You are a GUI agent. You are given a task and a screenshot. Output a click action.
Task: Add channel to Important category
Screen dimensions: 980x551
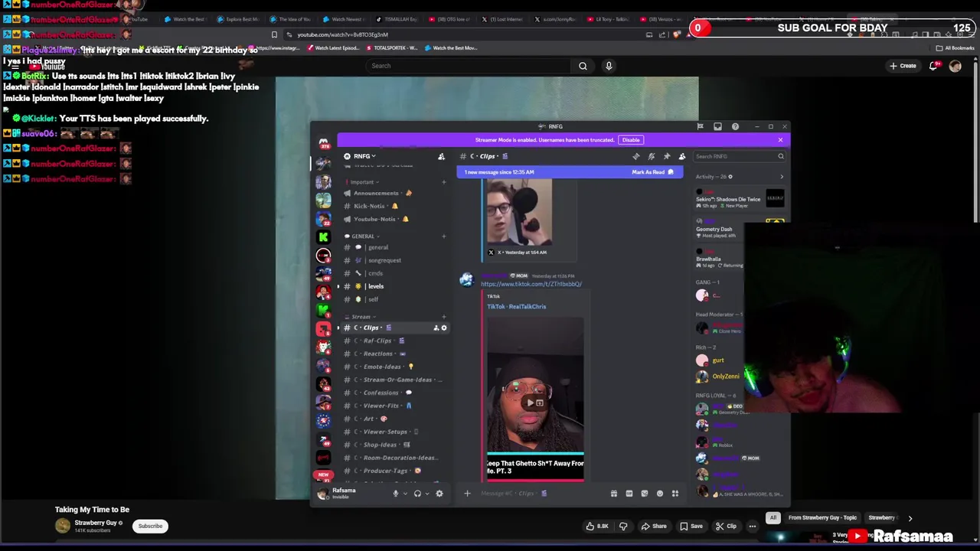[444, 182]
